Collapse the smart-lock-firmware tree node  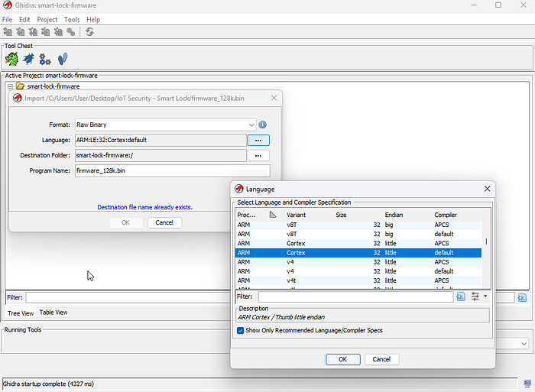(10, 86)
